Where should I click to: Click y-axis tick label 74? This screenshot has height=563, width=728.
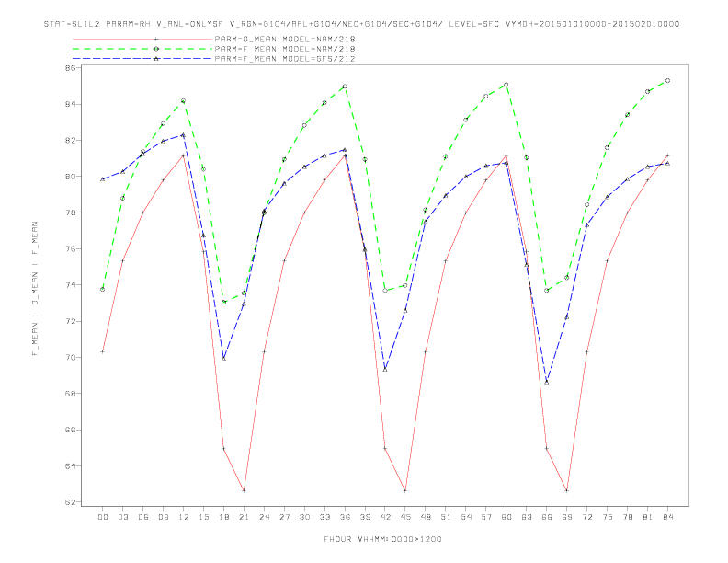[x=70, y=285]
